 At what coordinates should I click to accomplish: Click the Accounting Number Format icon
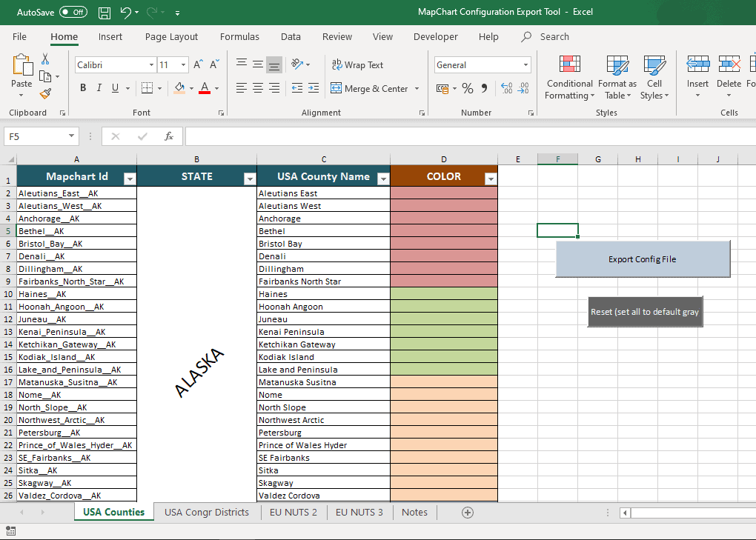click(x=442, y=89)
